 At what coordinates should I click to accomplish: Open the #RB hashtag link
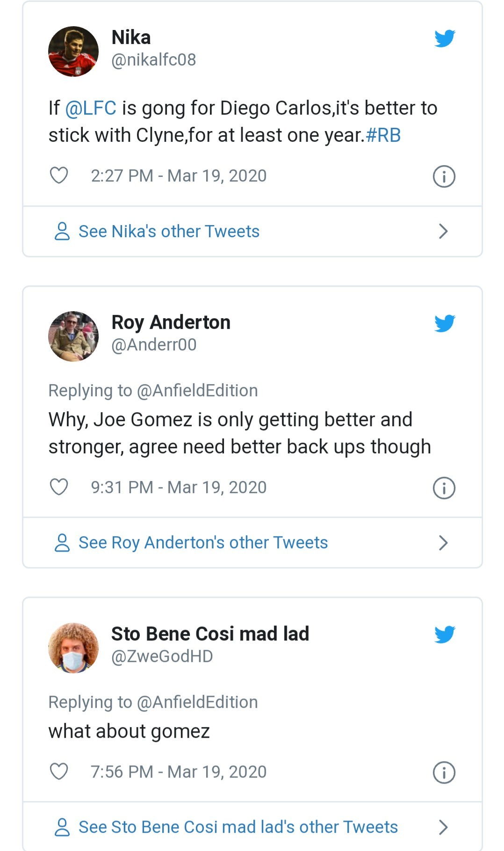pos(383,135)
